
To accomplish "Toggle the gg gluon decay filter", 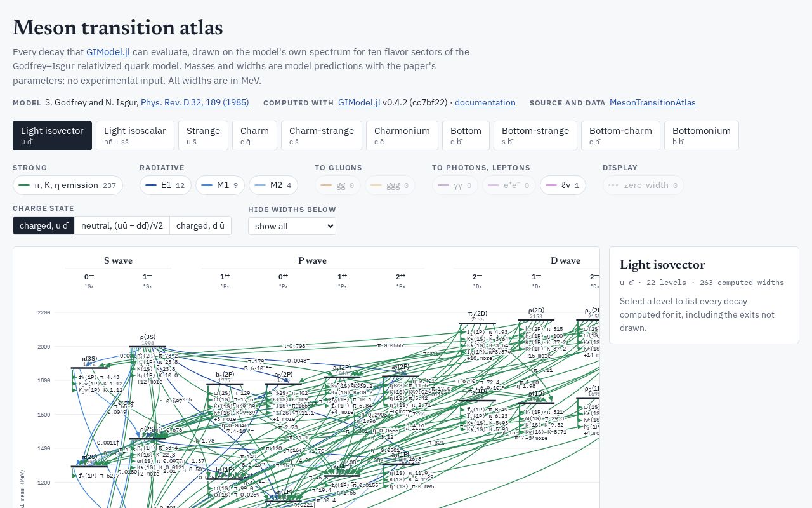I will tap(337, 185).
